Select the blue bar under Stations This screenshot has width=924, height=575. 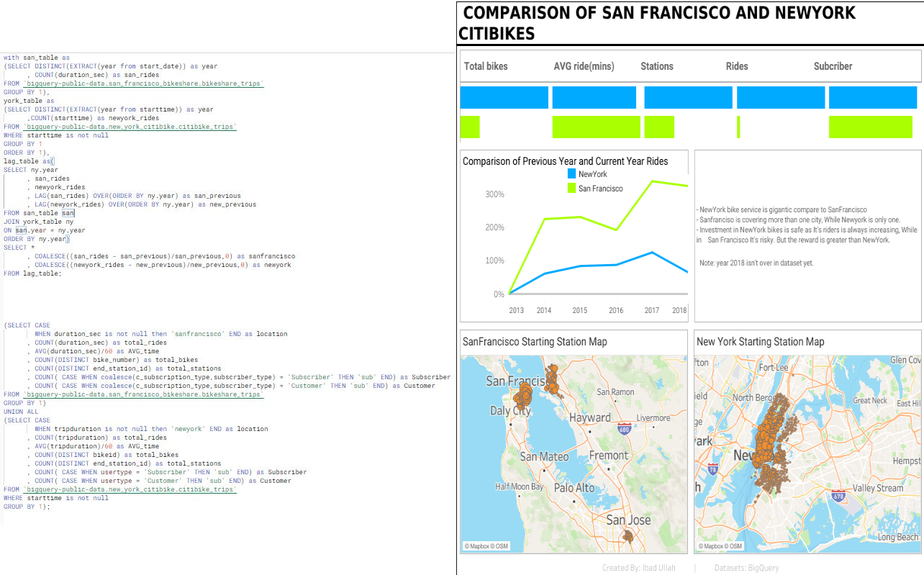689,97
